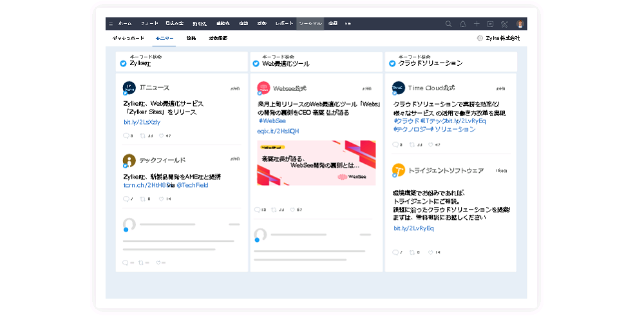The height and width of the screenshot is (316, 644).
Task: Click the Websee公式 account name
Action: [290, 88]
